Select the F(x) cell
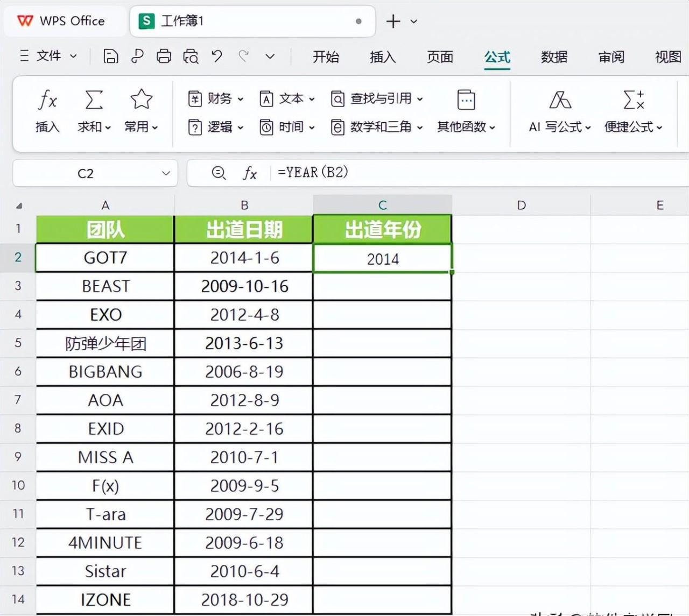 point(106,486)
